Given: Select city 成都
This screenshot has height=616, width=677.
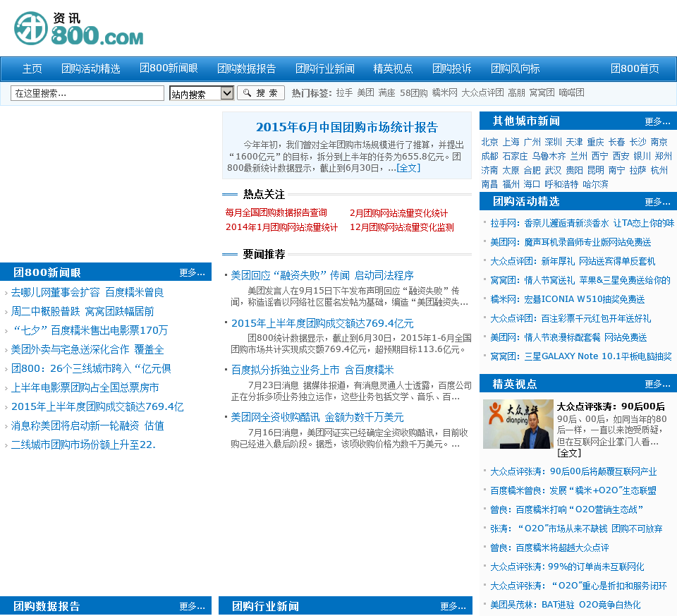Looking at the screenshot, I should point(489,157).
